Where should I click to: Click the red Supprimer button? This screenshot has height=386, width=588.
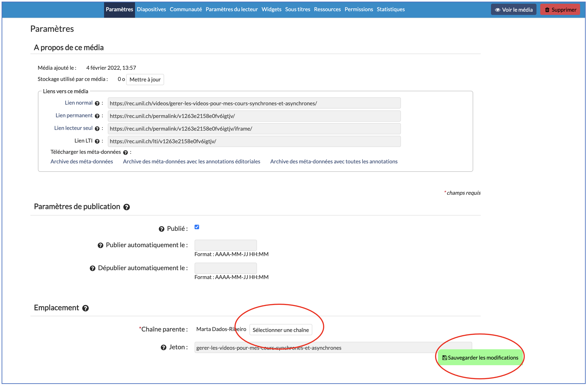pos(560,10)
